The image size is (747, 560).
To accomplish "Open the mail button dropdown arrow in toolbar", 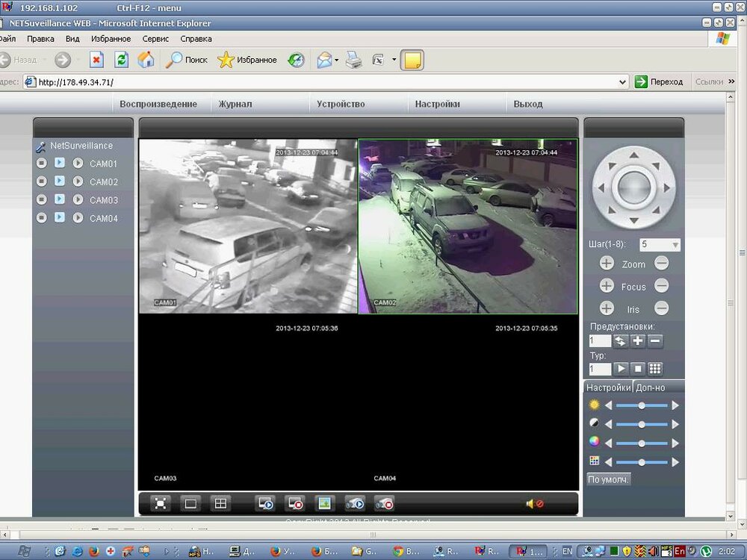I will (x=336, y=60).
